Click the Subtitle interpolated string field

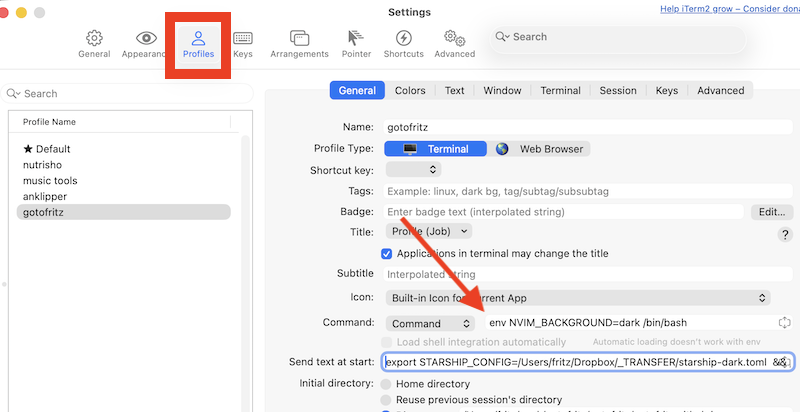coord(588,274)
